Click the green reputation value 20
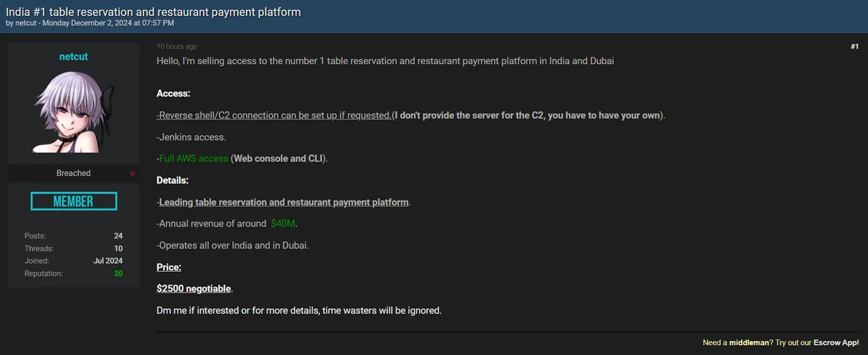The width and height of the screenshot is (868, 355). [118, 274]
